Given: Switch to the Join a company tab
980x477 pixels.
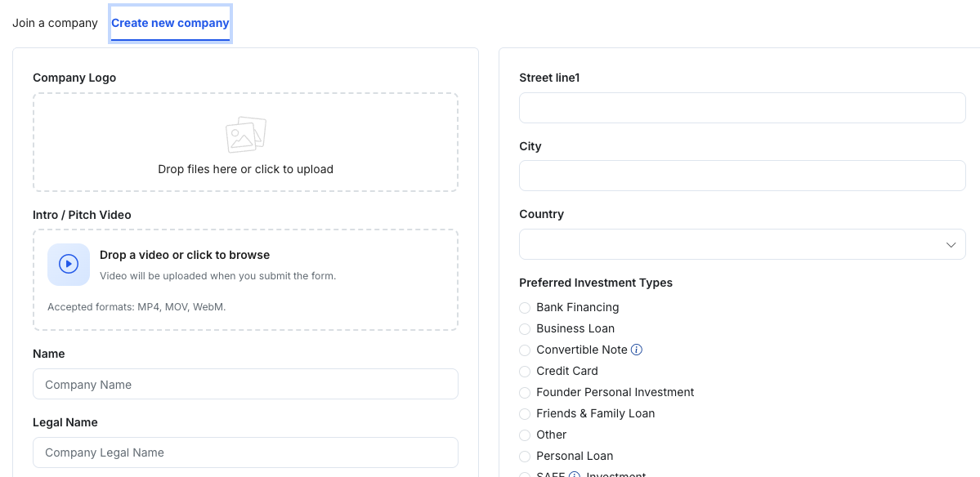Looking at the screenshot, I should pos(55,23).
